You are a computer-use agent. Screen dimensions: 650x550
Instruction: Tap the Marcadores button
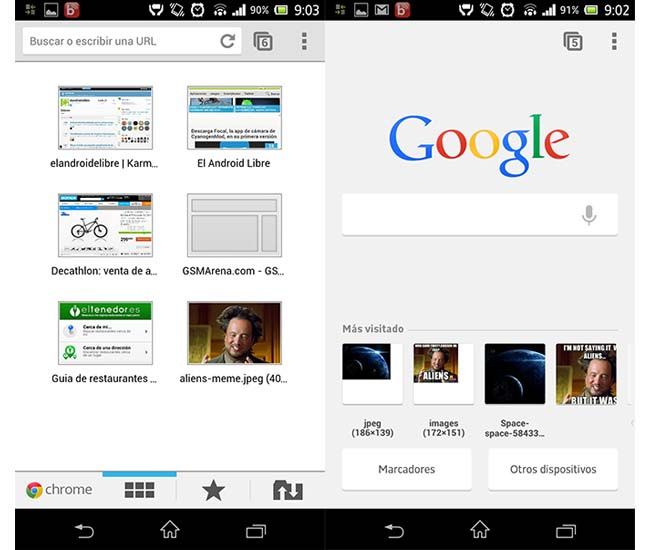click(407, 469)
